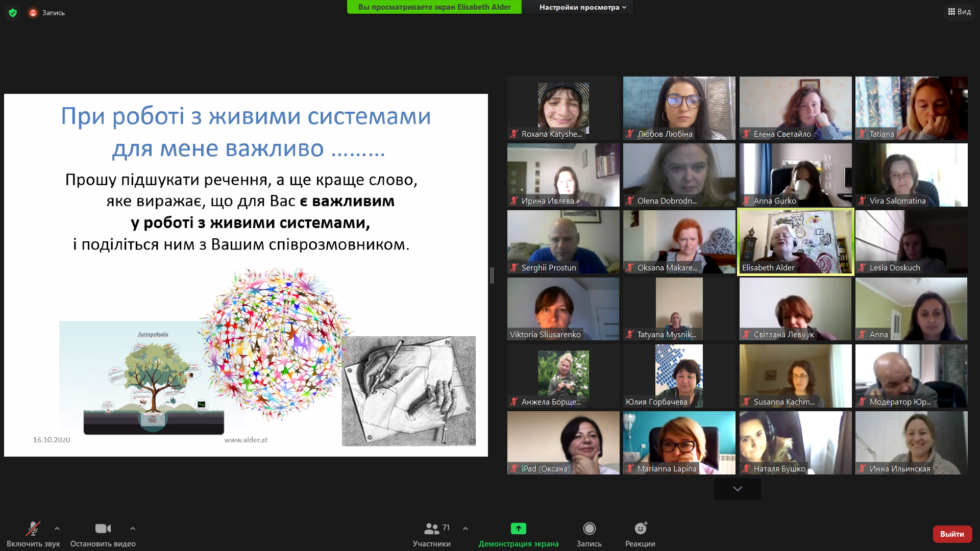This screenshot has width=980, height=551.
Task: Click the green Share Screen icon
Action: 518,529
